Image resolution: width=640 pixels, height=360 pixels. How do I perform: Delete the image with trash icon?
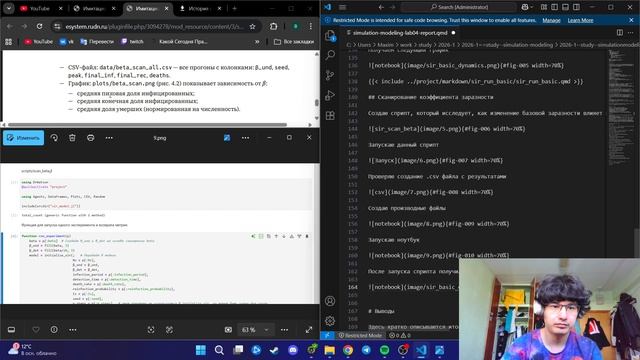72,138
